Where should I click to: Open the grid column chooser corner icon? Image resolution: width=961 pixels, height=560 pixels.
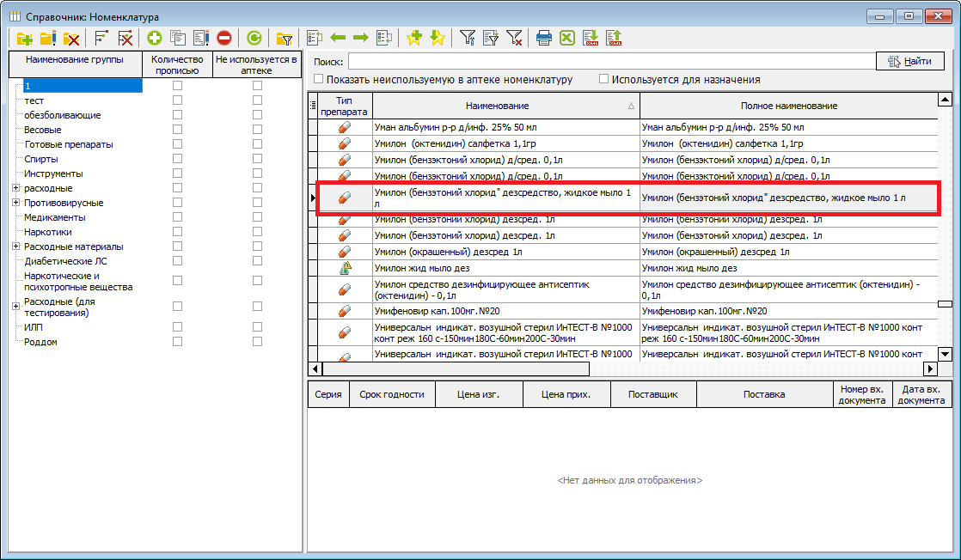click(x=313, y=106)
